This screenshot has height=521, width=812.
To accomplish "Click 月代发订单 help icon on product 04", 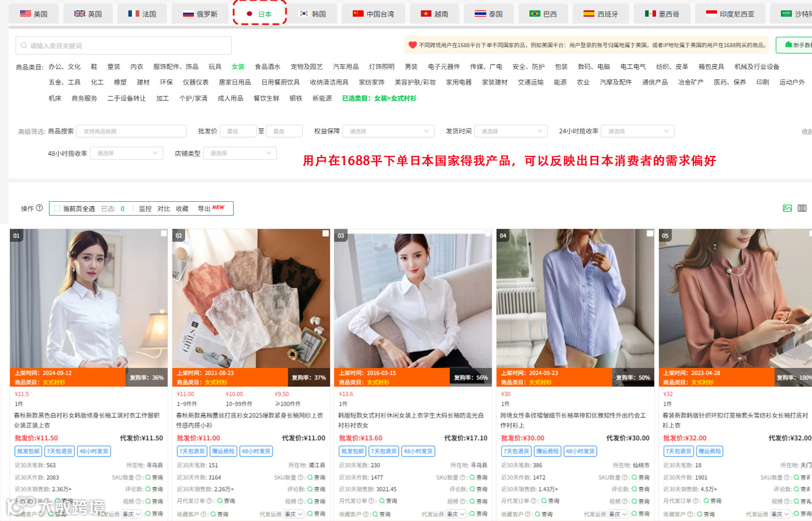I will click(x=534, y=501).
